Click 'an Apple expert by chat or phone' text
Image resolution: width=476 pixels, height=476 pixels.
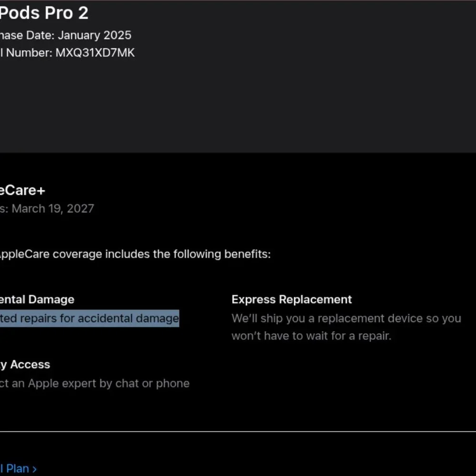click(101, 383)
